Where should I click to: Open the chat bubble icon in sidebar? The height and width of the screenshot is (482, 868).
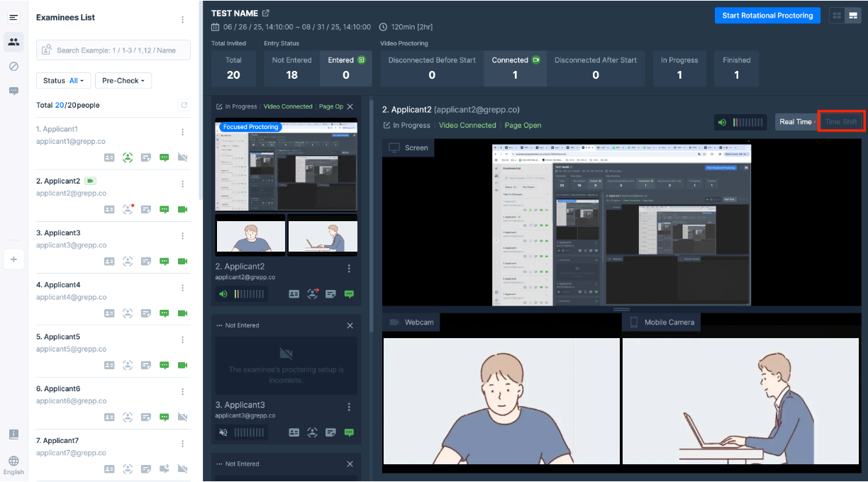click(13, 91)
